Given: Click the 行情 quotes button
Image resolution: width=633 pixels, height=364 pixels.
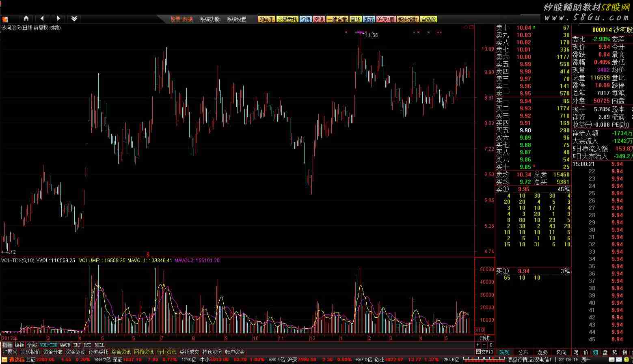Looking at the screenshot, I should (305, 19).
